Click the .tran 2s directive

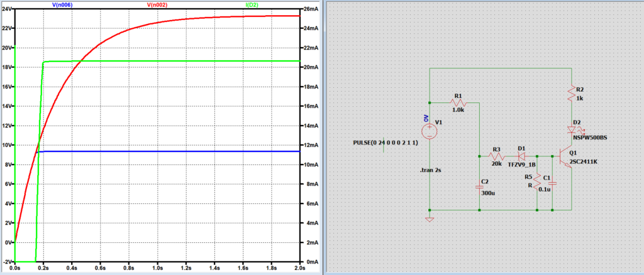(430, 170)
